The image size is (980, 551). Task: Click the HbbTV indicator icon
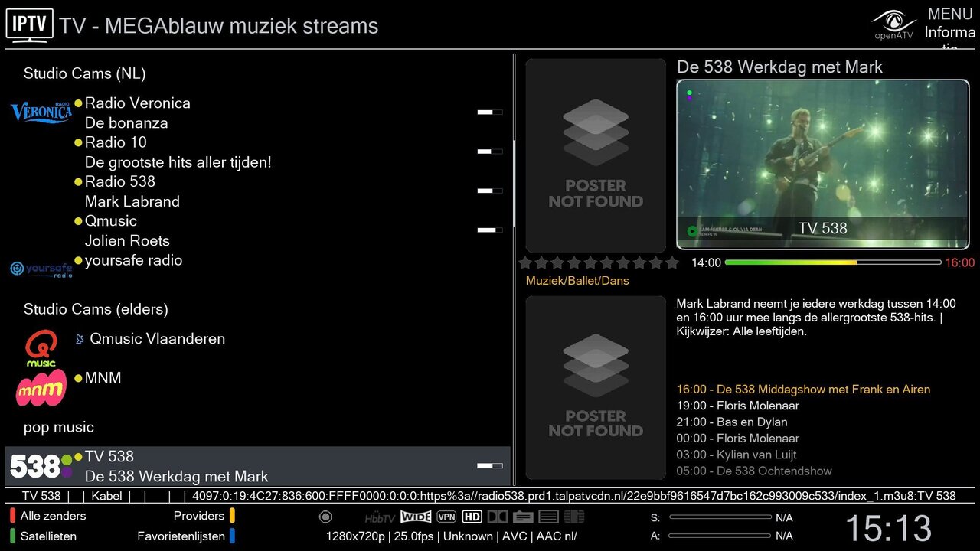pyautogui.click(x=380, y=517)
